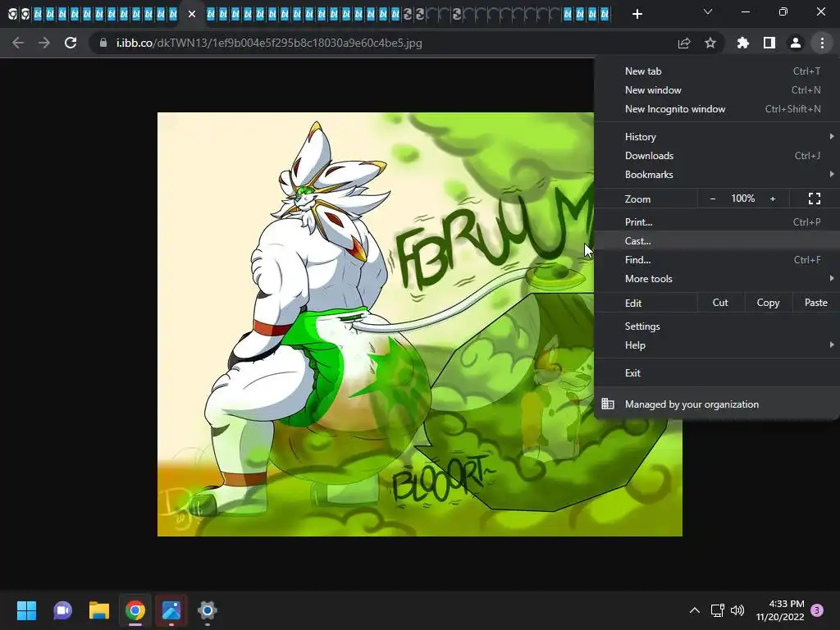Increase zoom with plus button
Screen dimensions: 840x630
(x=773, y=199)
